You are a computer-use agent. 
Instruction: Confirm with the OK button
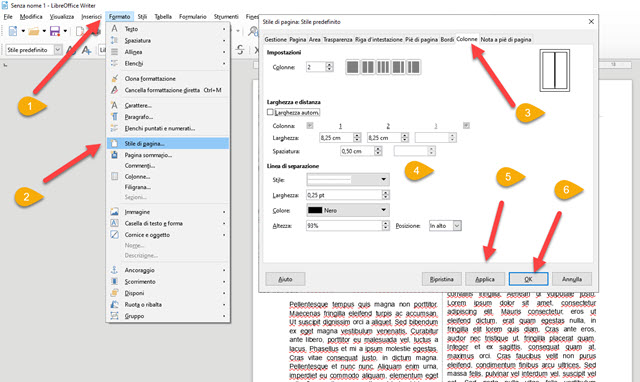(x=528, y=279)
